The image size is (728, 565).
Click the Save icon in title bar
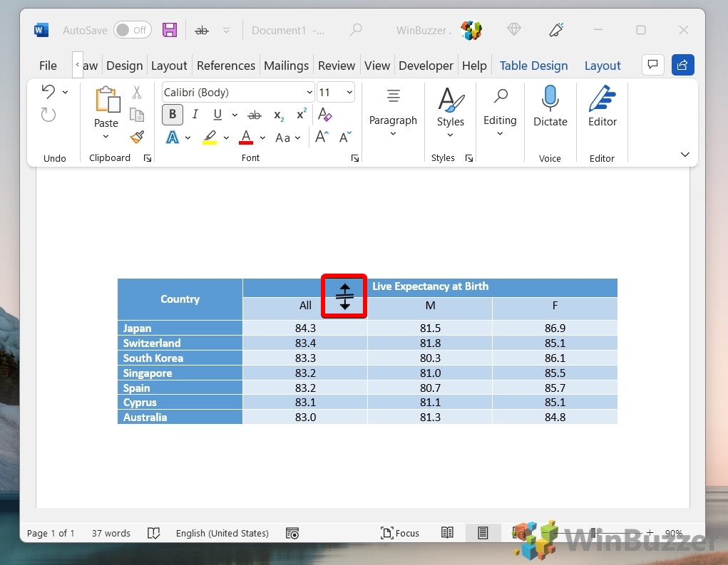click(x=170, y=30)
